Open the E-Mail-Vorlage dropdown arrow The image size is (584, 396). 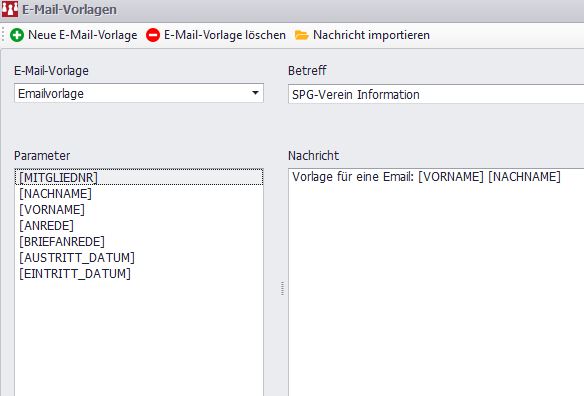255,93
